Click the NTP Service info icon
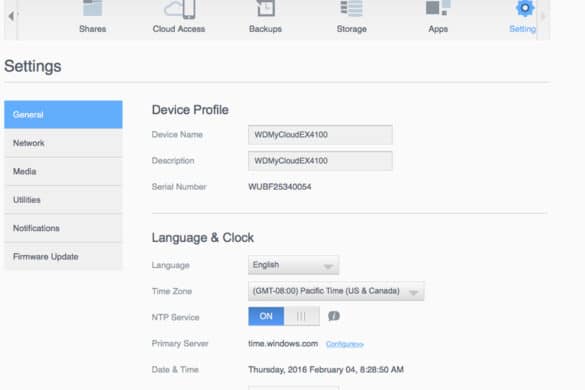This screenshot has height=390, width=585. [334, 316]
